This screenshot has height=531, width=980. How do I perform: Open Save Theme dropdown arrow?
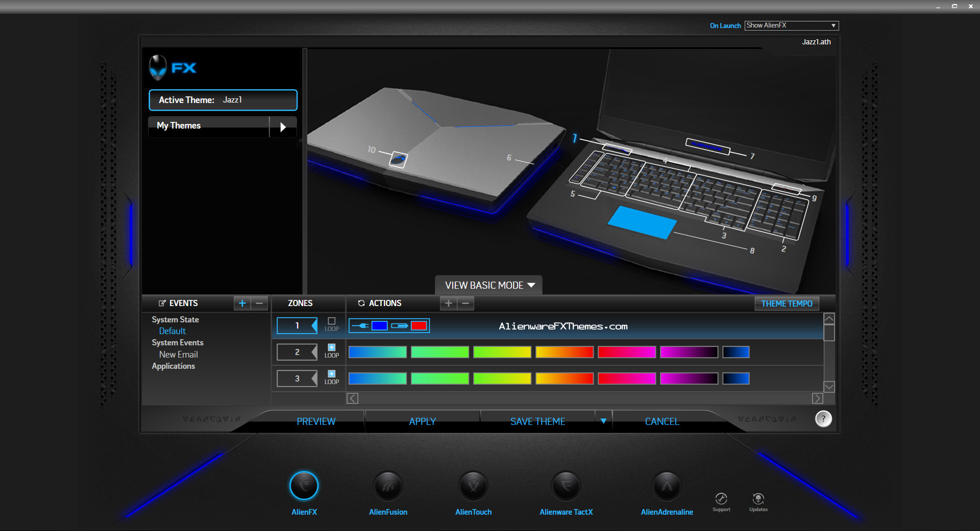pyautogui.click(x=603, y=421)
